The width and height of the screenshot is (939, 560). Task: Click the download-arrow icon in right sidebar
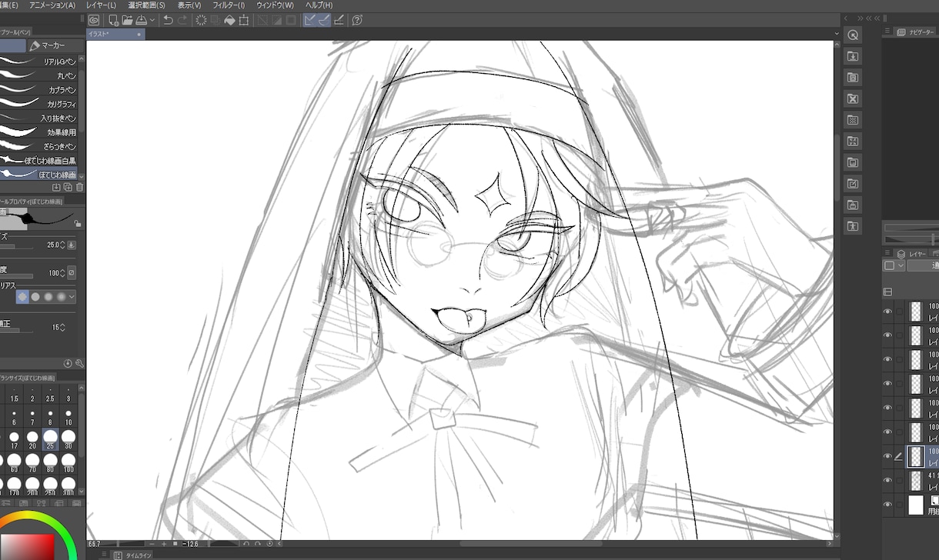853,56
